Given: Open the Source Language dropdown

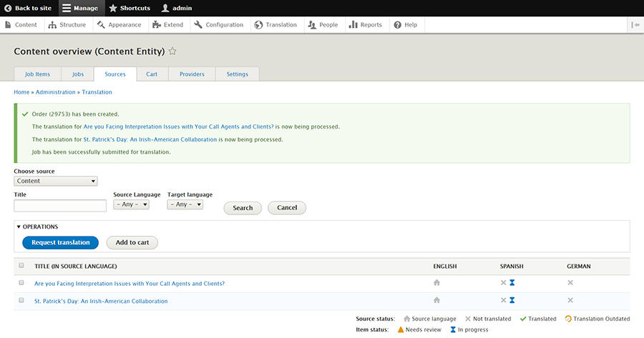Looking at the screenshot, I should (x=131, y=204).
